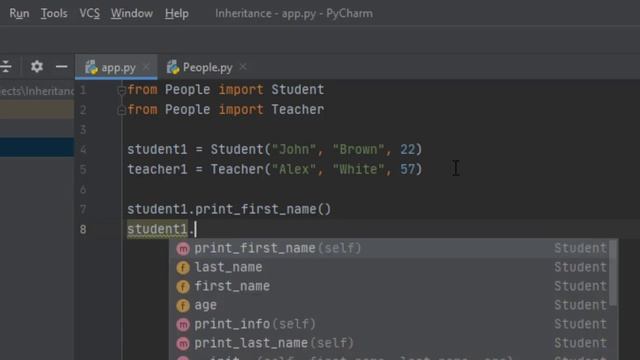
Task: Click the Python file icon on People.py tab
Action: click(173, 67)
